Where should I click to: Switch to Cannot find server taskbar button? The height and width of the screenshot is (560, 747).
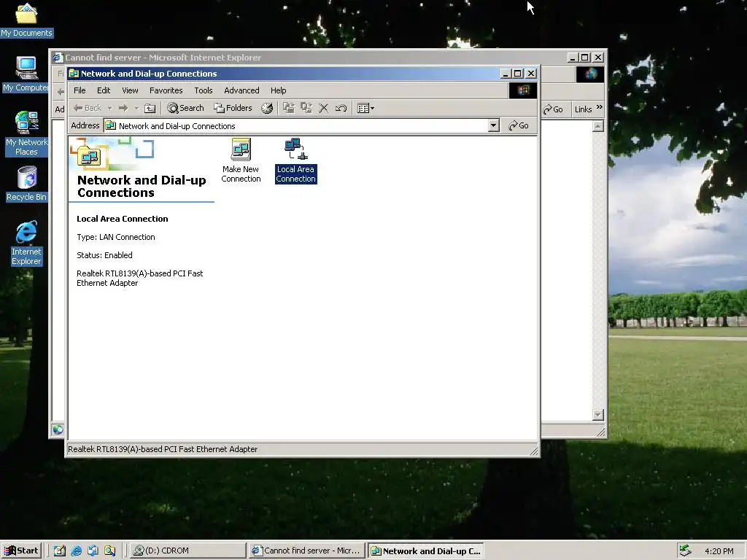point(307,551)
